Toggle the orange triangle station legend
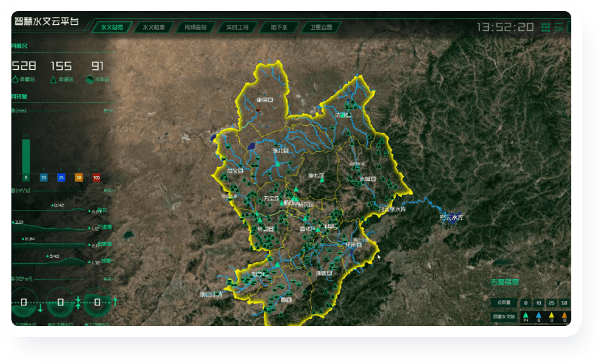Image resolution: width=601 pixels, height=364 pixels. pyautogui.click(x=564, y=317)
